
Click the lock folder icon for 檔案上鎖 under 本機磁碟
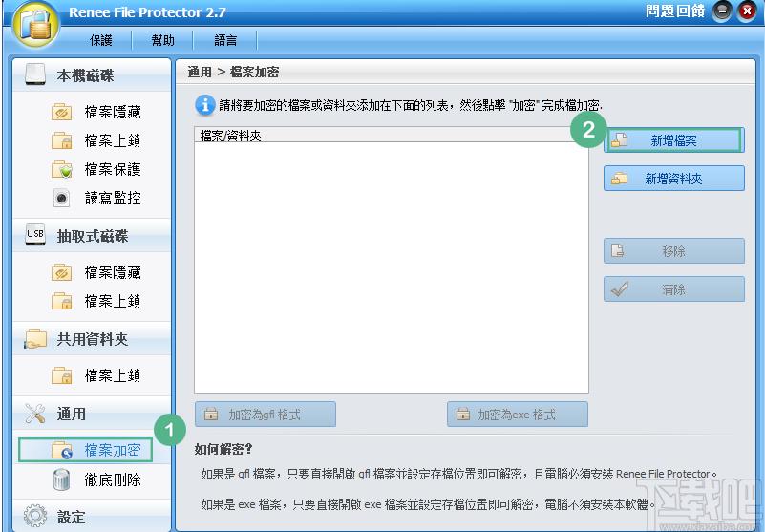tap(62, 141)
